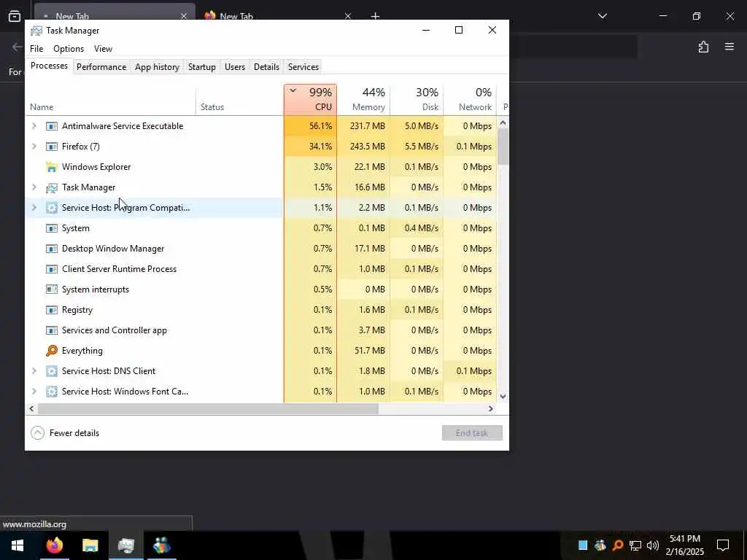Screen dimensions: 747x560
Task: Click the Everything search tray icon
Action: pyautogui.click(x=617, y=545)
